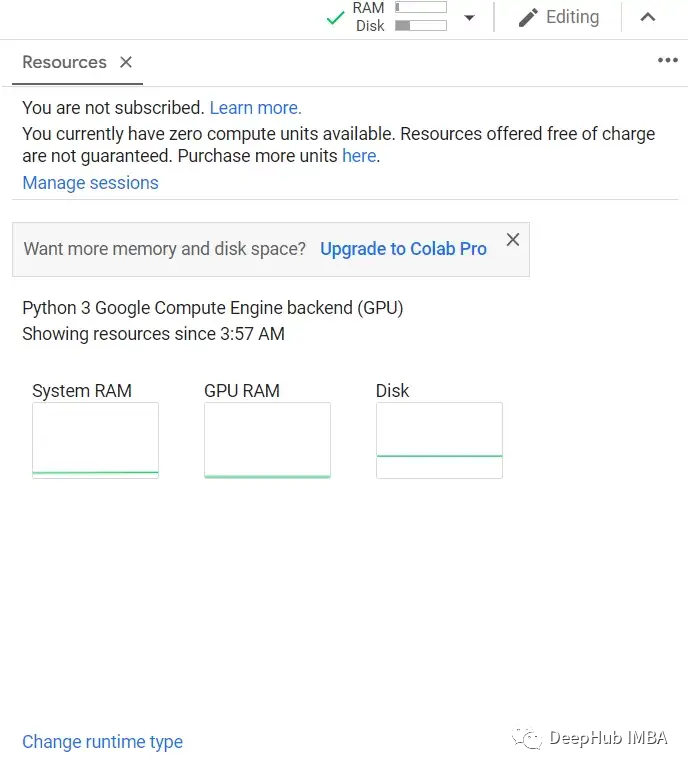
Task: Open the Learn more link
Action: click(255, 108)
